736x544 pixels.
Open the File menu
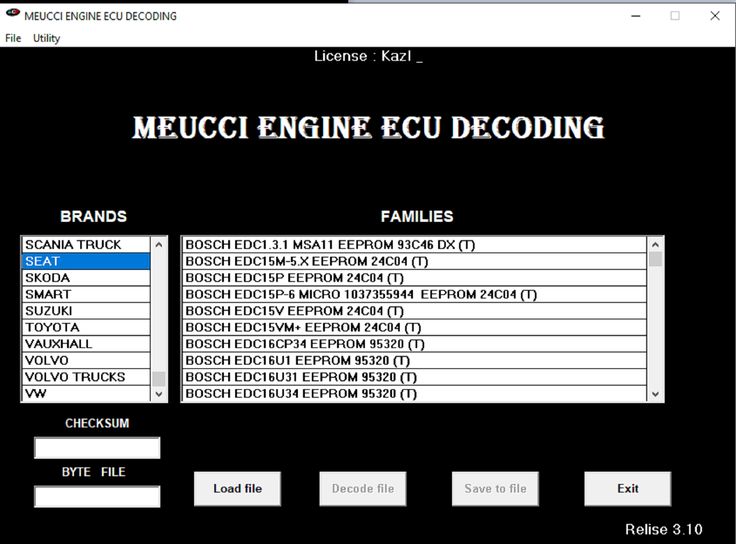13,38
